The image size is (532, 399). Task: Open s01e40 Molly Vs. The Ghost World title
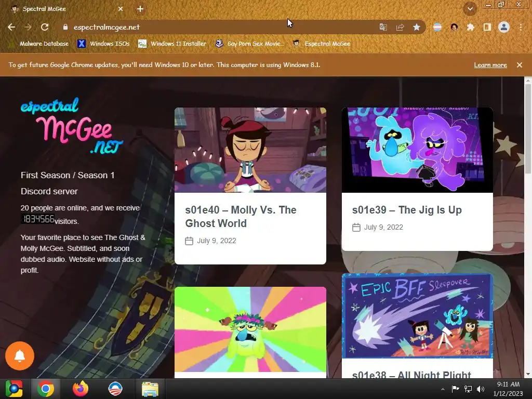[x=241, y=217]
